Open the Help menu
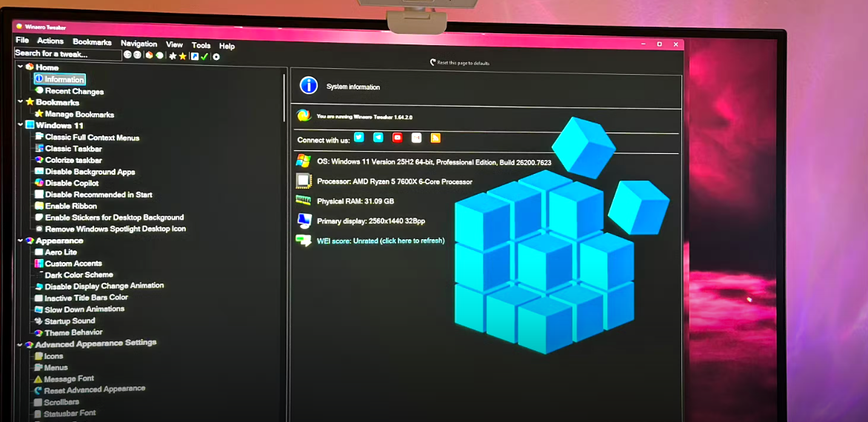Image resolution: width=868 pixels, height=422 pixels. click(x=227, y=46)
